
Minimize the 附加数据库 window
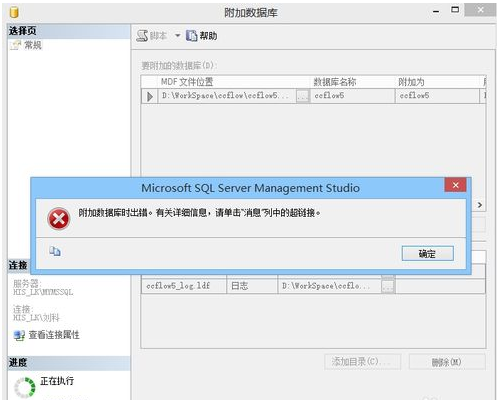coord(436,12)
